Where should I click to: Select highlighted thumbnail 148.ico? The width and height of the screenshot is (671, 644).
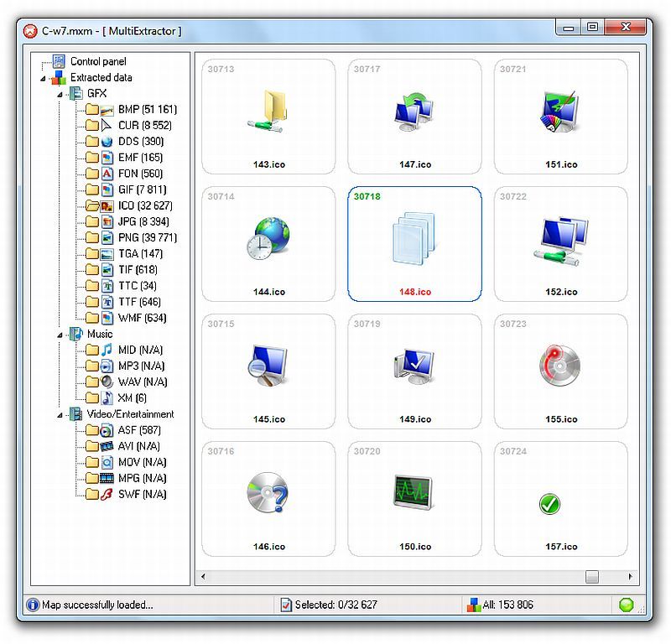coord(414,244)
